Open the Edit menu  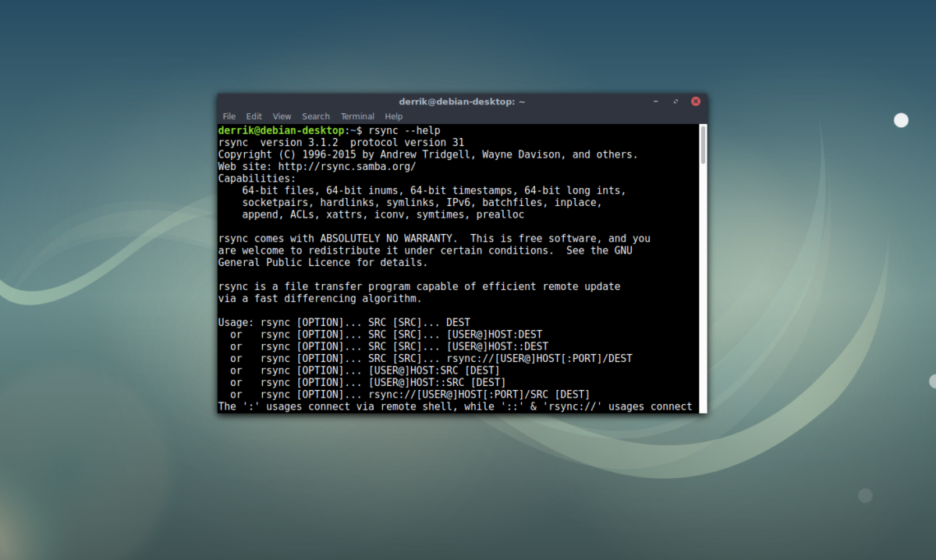tap(254, 116)
